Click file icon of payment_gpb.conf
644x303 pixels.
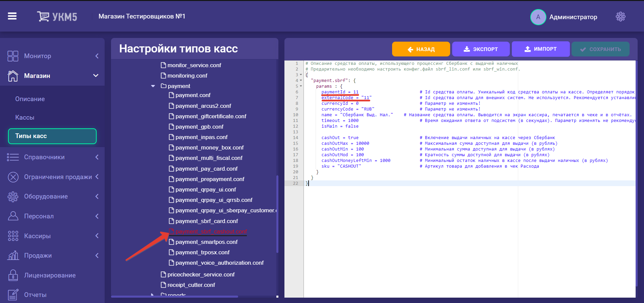[x=171, y=127]
